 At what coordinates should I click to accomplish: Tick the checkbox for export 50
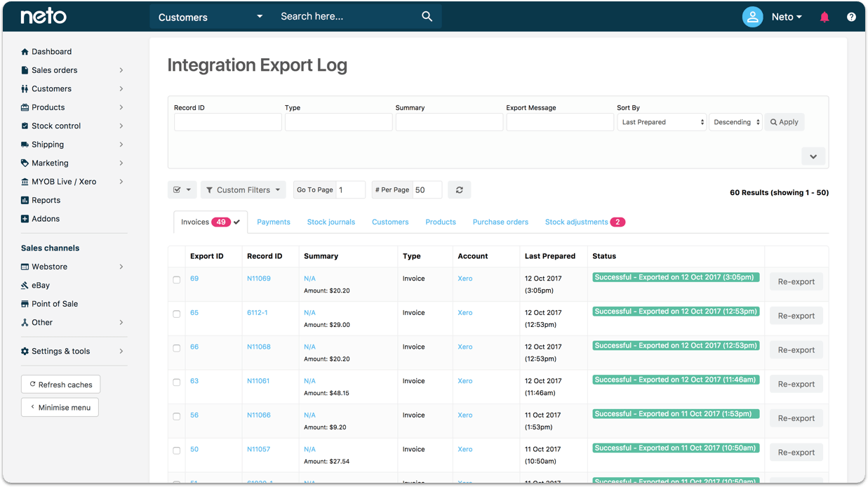click(x=177, y=451)
